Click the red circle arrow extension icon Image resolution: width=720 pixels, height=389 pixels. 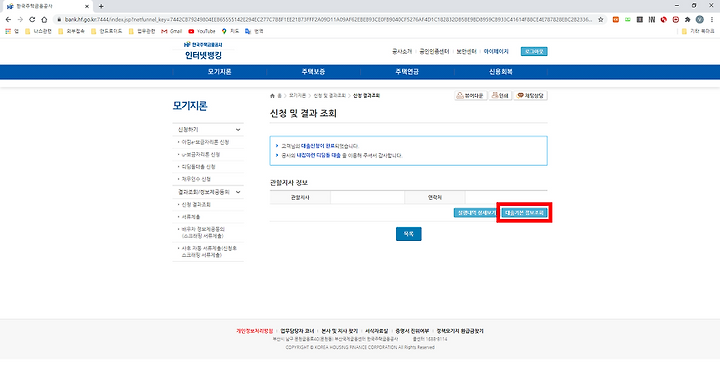675,19
